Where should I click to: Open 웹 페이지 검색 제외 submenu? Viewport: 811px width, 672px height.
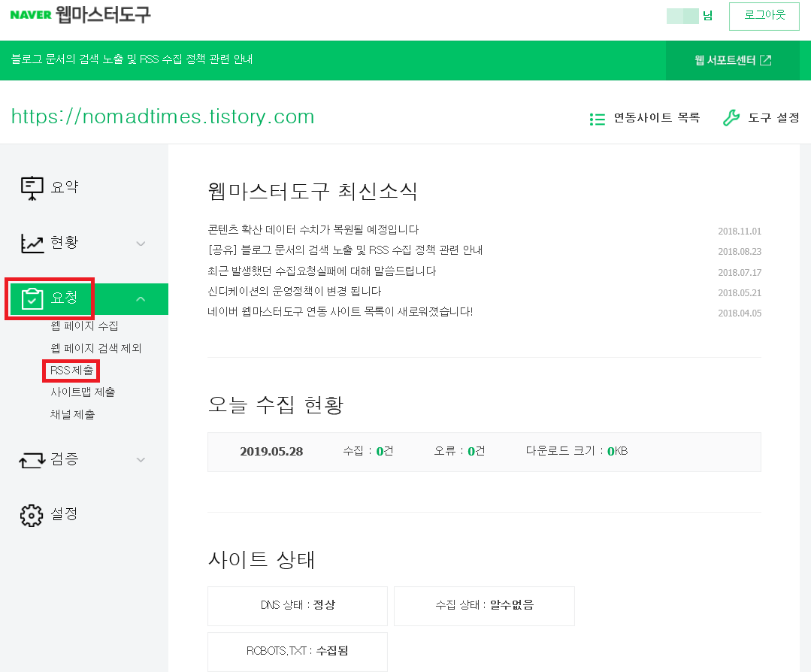tap(95, 348)
